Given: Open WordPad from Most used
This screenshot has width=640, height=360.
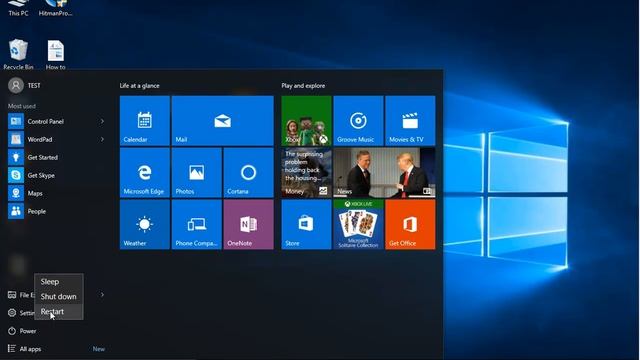Looking at the screenshot, I should [56, 139].
